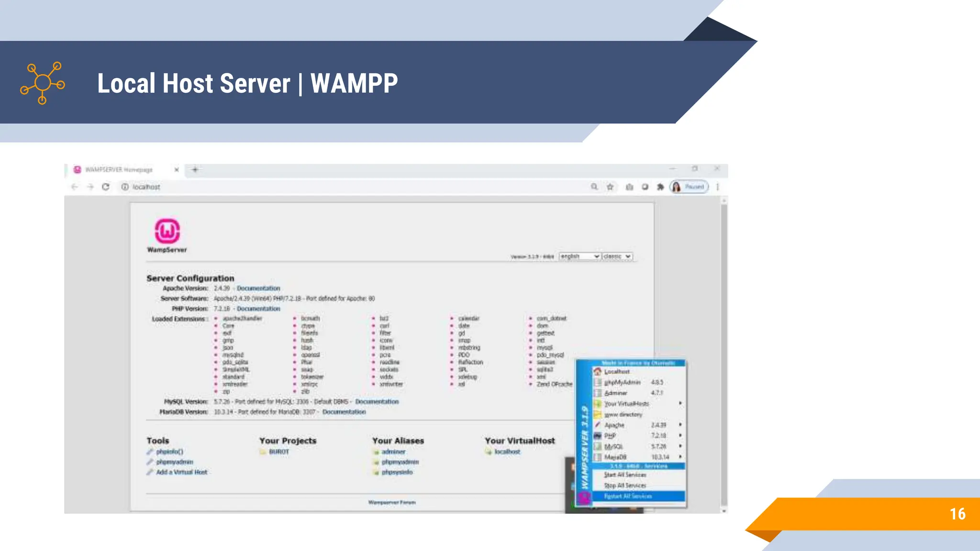This screenshot has width=980, height=551.
Task: Click the page vertical scrollbar
Action: [724, 354]
